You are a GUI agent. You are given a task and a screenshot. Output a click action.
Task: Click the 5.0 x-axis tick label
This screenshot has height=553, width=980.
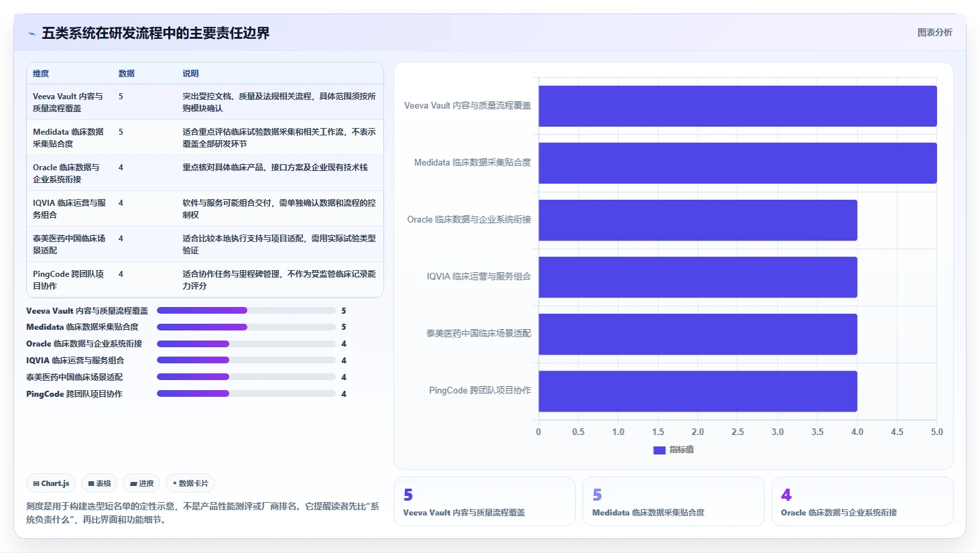pyautogui.click(x=937, y=432)
